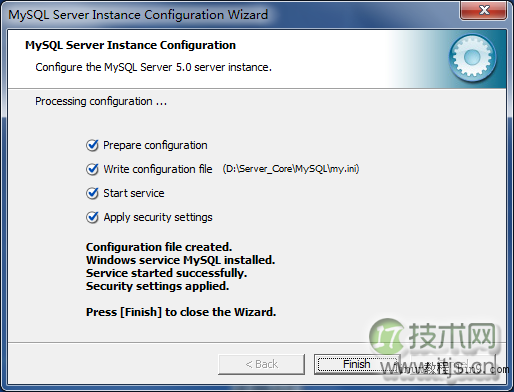
Task: Select the Apply security settings label
Action: (x=158, y=217)
